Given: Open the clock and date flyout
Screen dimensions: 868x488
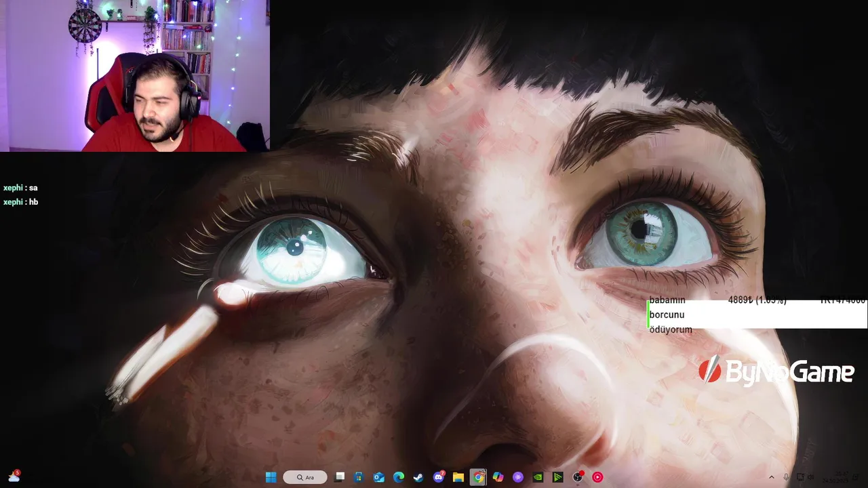Looking at the screenshot, I should coord(835,477).
